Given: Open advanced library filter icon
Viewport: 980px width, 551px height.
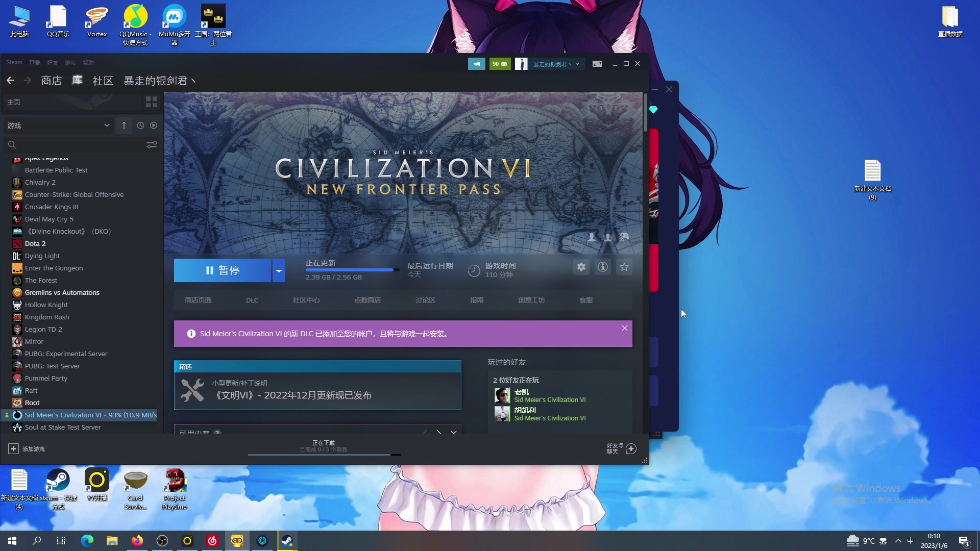Looking at the screenshot, I should point(151,145).
